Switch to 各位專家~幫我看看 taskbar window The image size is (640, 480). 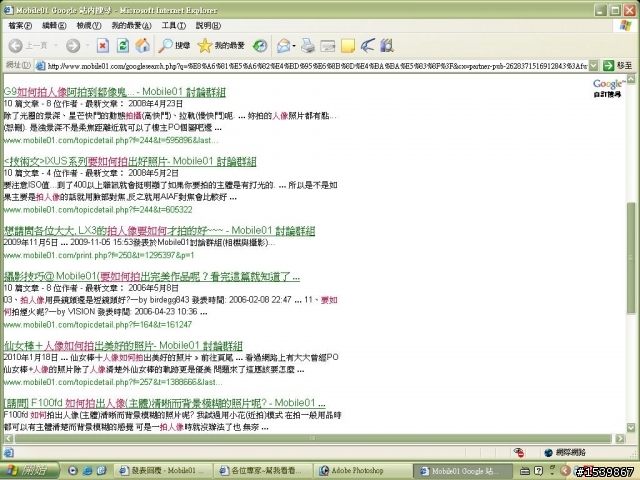pos(264,471)
